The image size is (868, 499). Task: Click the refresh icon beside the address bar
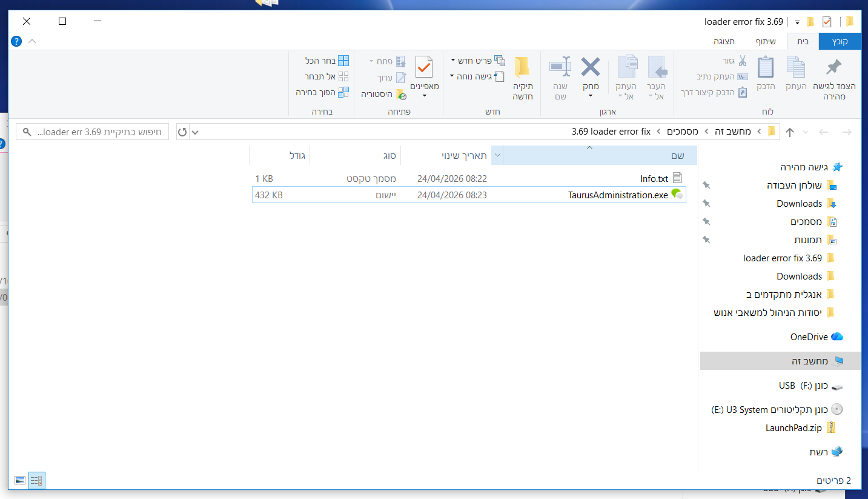tap(182, 132)
